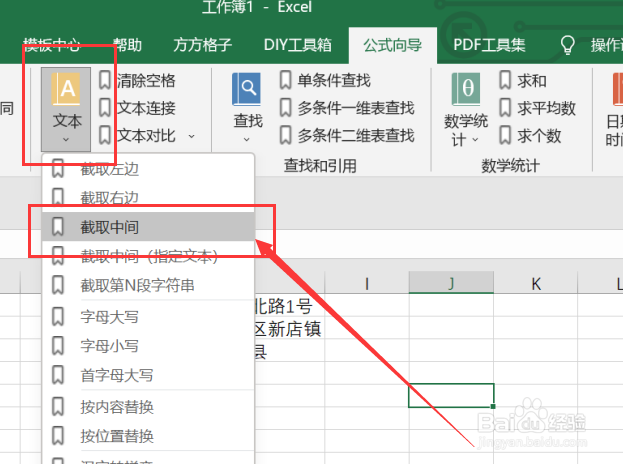623x464 pixels.
Task: Choose 截取中间（指定文本）menu entry
Action: coord(148,256)
